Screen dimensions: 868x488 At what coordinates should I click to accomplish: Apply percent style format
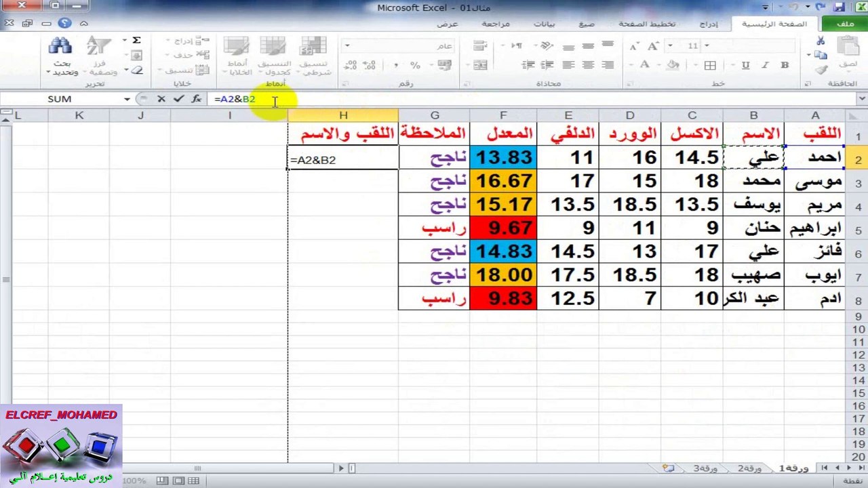point(415,65)
